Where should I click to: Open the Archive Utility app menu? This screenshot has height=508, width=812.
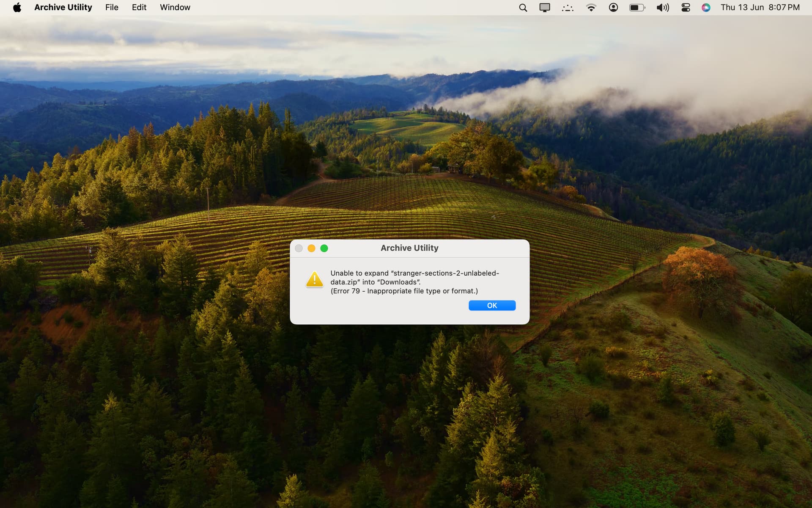click(63, 8)
